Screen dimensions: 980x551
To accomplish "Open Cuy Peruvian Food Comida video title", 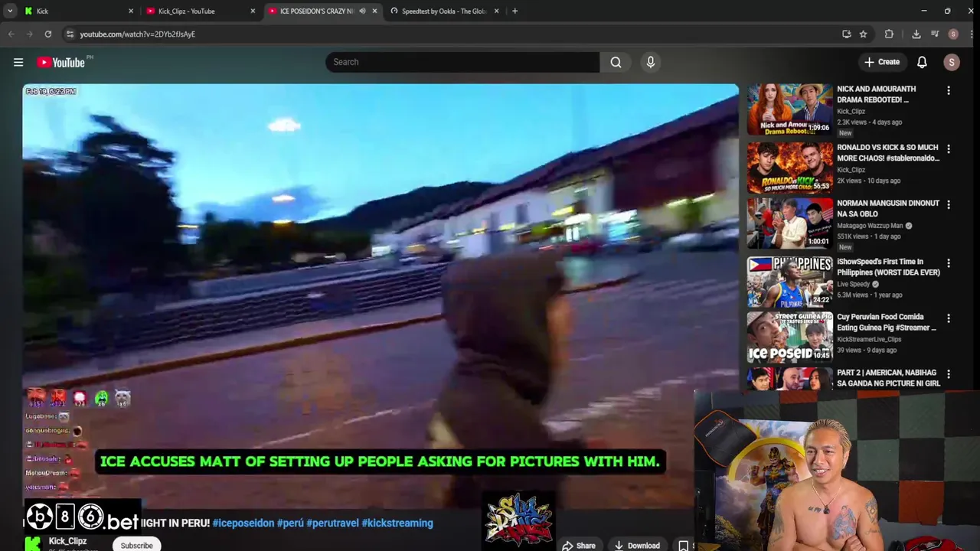I will (887, 322).
